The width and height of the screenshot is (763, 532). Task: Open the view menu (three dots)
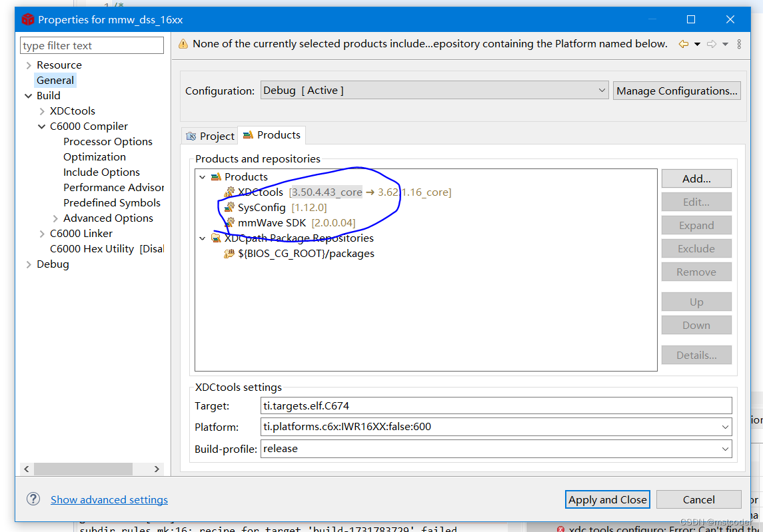tap(739, 44)
